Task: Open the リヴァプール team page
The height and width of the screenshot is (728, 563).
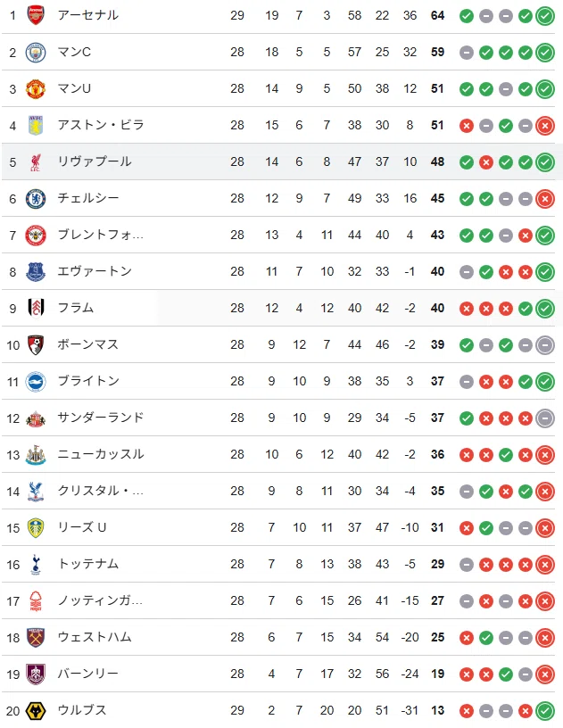Action: (x=95, y=161)
